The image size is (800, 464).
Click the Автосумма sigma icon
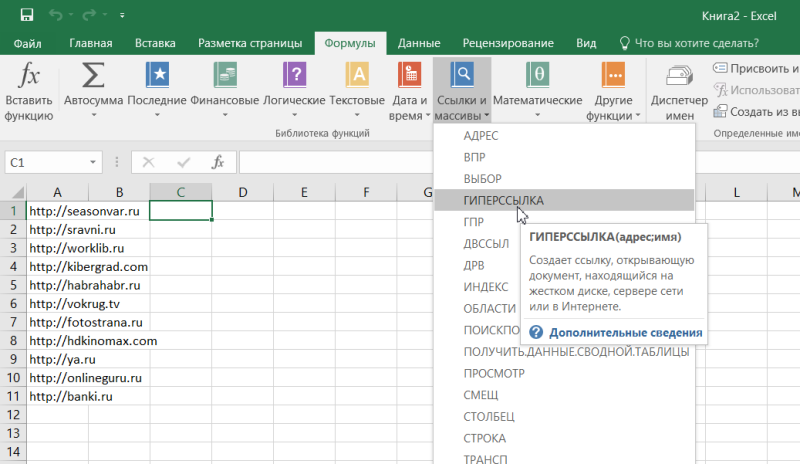(93, 75)
